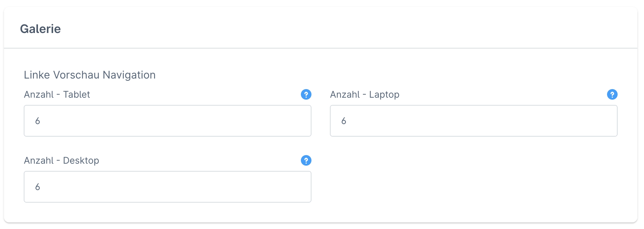
Task: Click the Galerie card heading
Action: point(40,29)
